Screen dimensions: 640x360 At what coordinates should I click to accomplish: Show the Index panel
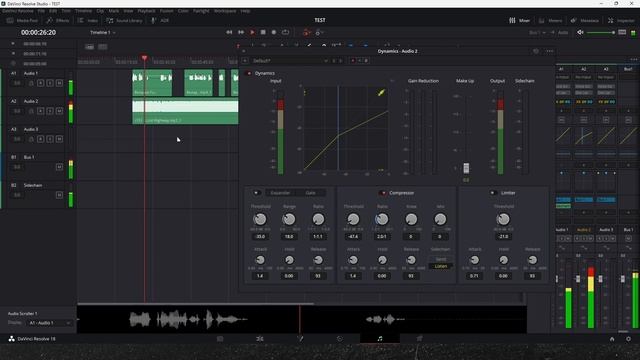point(88,20)
